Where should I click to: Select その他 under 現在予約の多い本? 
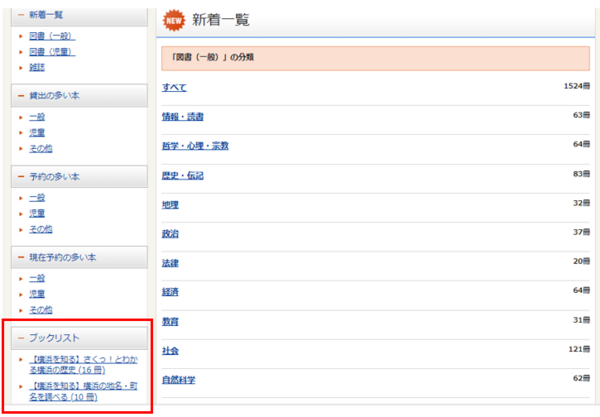(40, 310)
